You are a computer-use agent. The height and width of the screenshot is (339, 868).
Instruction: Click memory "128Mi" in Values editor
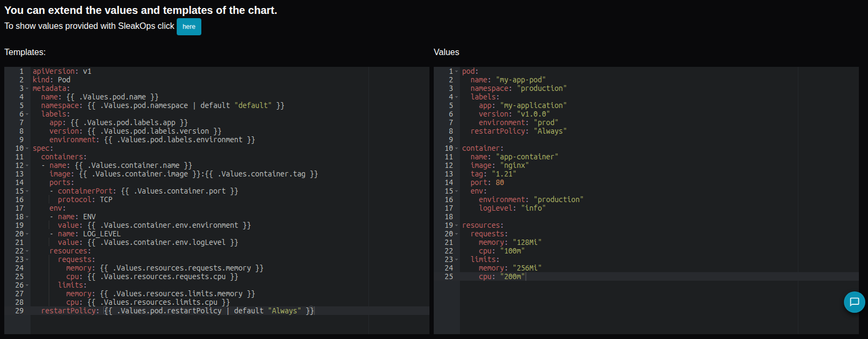tap(510, 242)
